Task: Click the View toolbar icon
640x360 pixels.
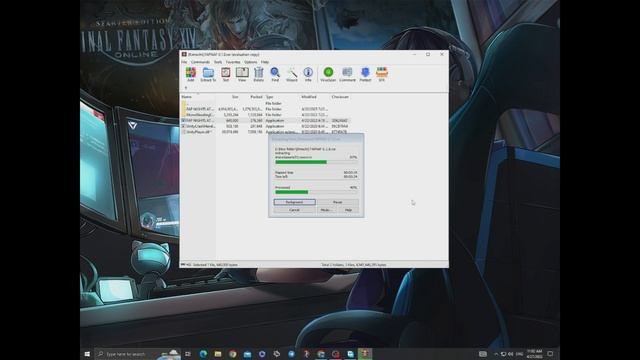Action: [242, 74]
